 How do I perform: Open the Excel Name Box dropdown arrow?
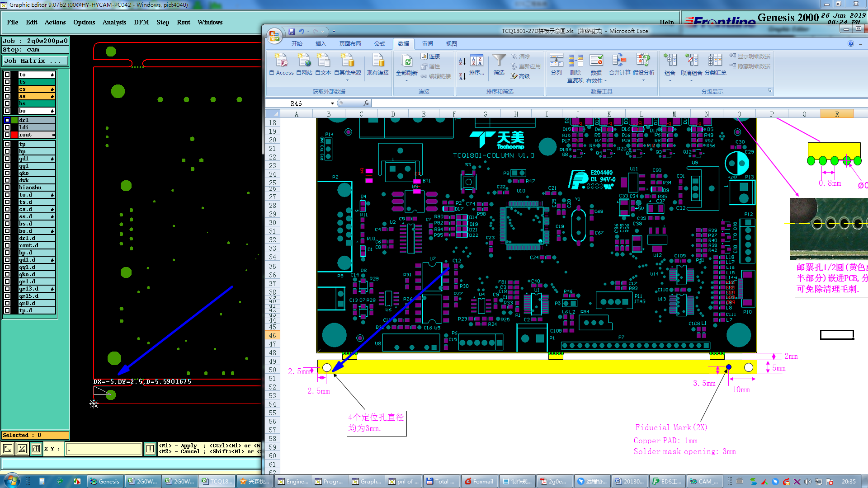(332, 103)
